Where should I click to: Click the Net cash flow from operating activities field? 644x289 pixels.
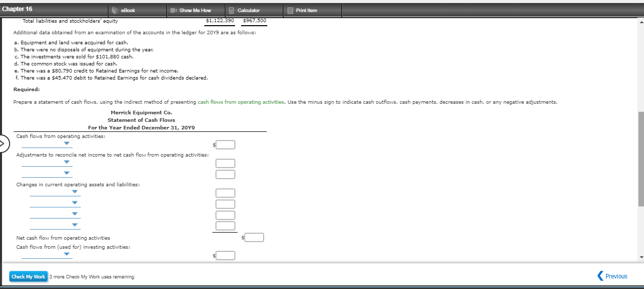255,237
